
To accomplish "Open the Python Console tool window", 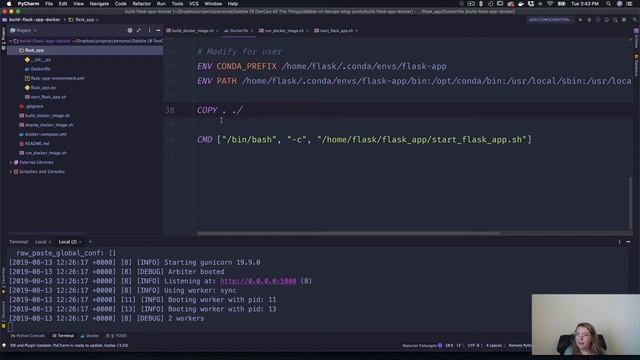I will tap(28, 336).
